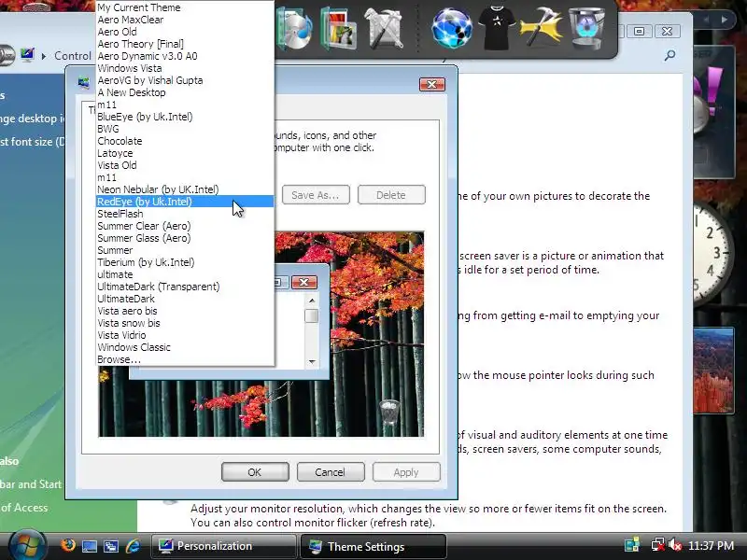Choose Windows Classic theme
This screenshot has width=747, height=560.
coord(185,347)
